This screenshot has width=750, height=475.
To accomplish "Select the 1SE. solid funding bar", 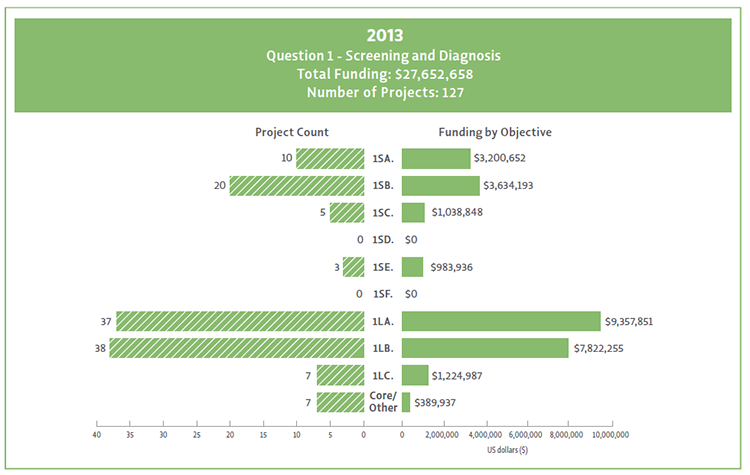I will pyautogui.click(x=413, y=267).
